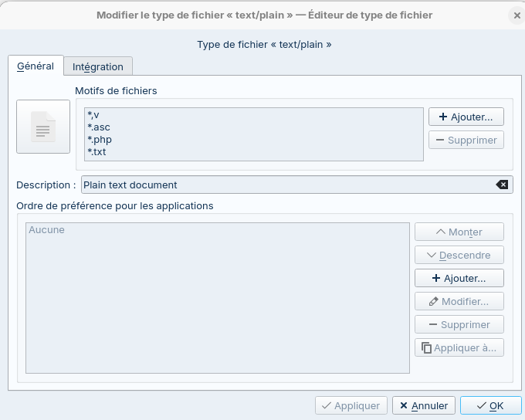The height and width of the screenshot is (420, 525).
Task: Click the Appliquer à button
Action: pos(459,347)
